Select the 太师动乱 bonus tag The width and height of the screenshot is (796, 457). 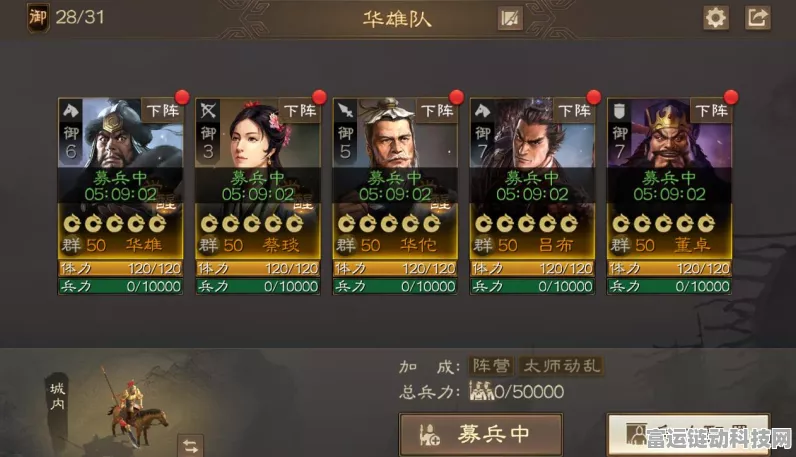click(561, 366)
